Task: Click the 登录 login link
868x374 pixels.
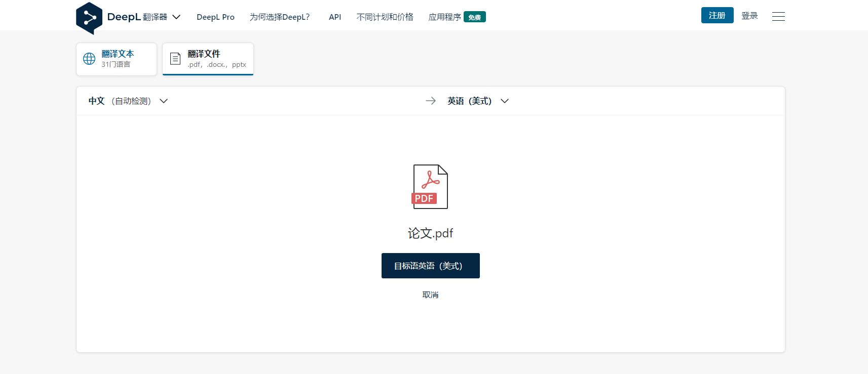Action: [749, 16]
